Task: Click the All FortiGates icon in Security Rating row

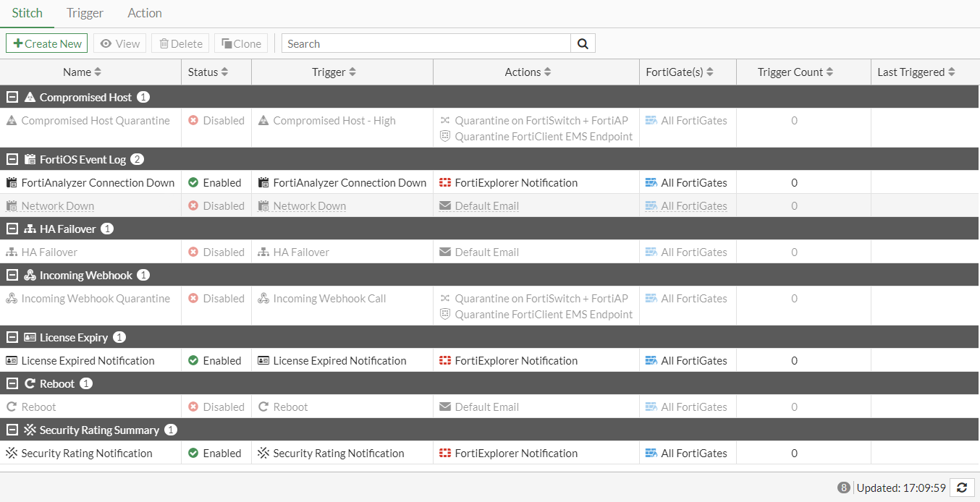Action: (x=651, y=453)
